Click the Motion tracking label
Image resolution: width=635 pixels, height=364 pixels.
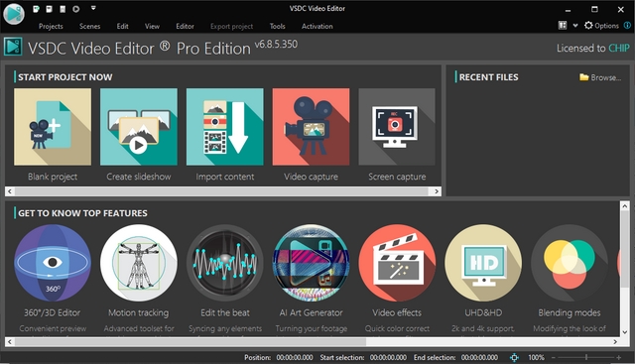(x=139, y=312)
